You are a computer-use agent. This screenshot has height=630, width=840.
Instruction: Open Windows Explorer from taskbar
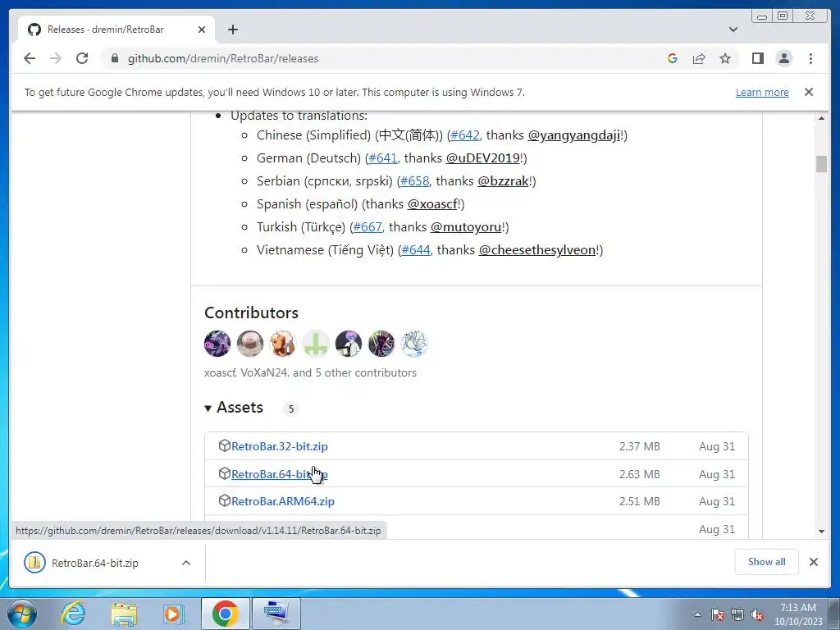(x=124, y=614)
